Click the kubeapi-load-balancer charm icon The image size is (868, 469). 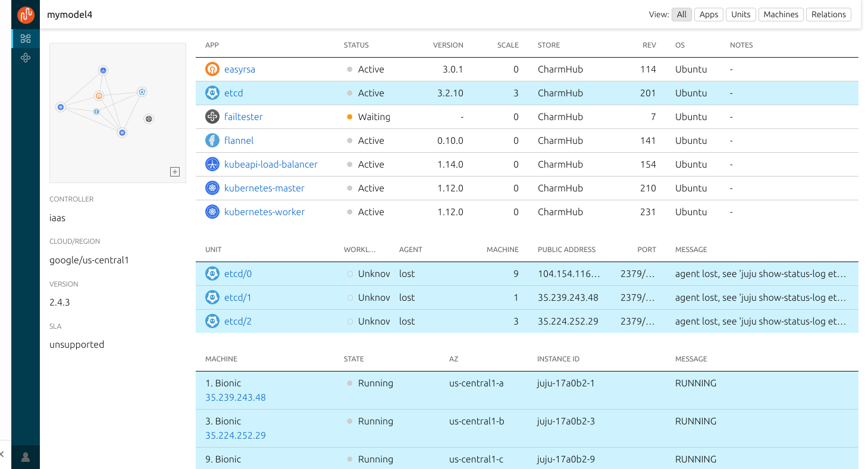[x=212, y=164]
